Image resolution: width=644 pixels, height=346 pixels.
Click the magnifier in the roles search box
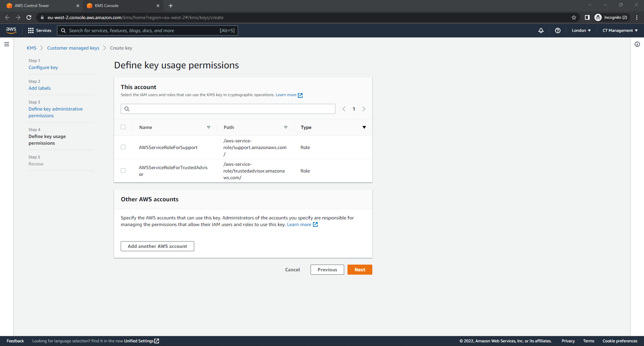pos(127,109)
